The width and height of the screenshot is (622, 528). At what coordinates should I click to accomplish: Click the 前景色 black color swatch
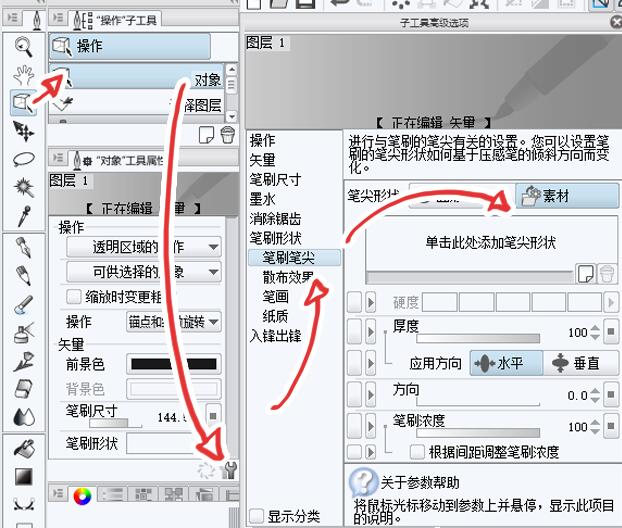[174, 364]
